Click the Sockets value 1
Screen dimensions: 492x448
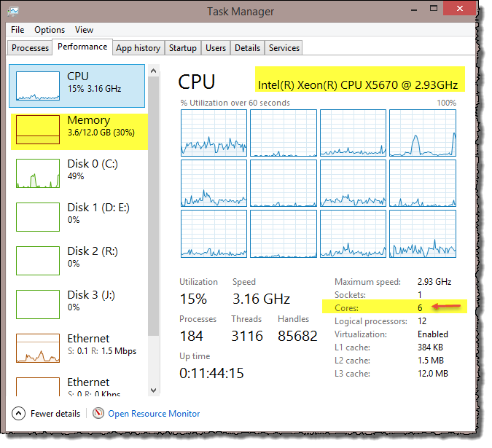[420, 295]
